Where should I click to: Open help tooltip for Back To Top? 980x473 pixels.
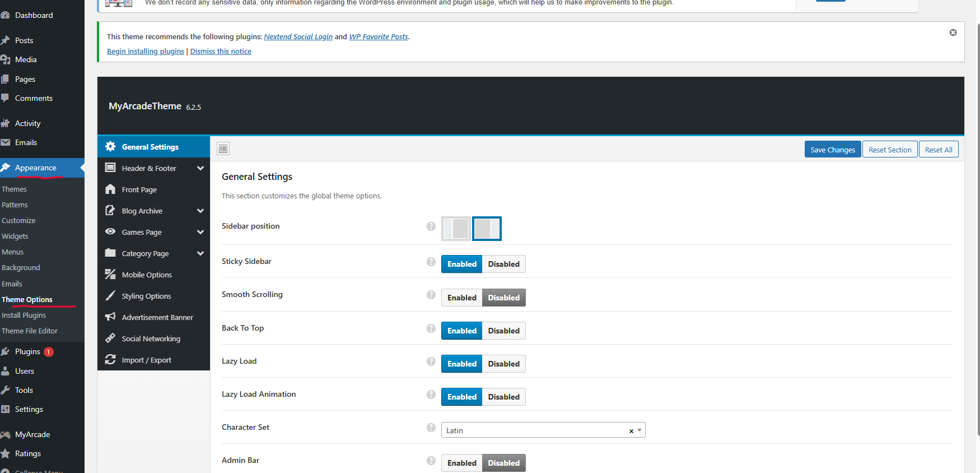pos(431,328)
